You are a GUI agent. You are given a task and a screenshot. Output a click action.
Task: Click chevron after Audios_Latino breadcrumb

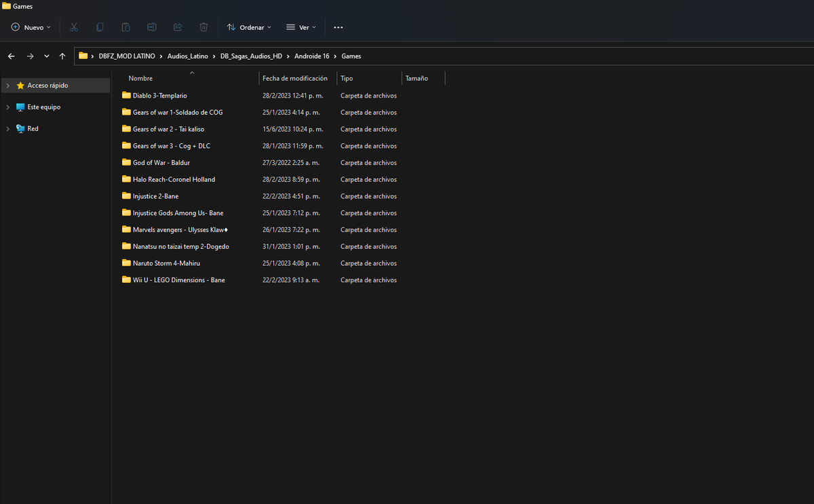214,56
